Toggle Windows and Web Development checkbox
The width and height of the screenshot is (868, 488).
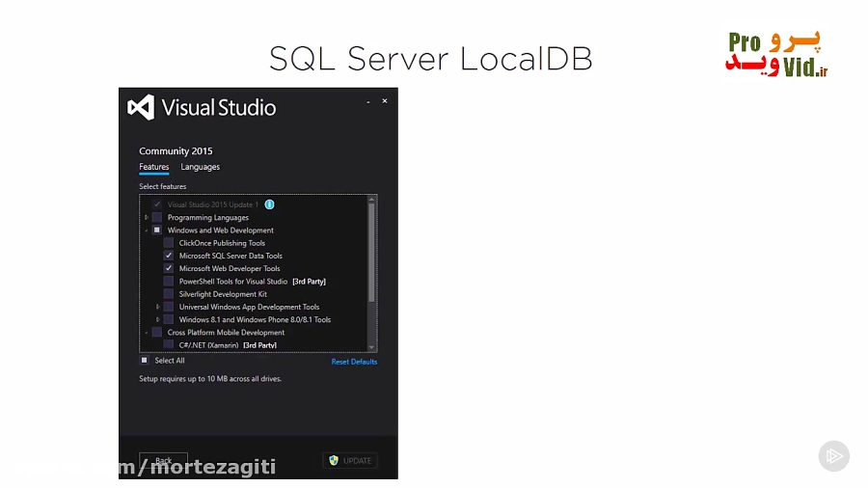point(157,230)
